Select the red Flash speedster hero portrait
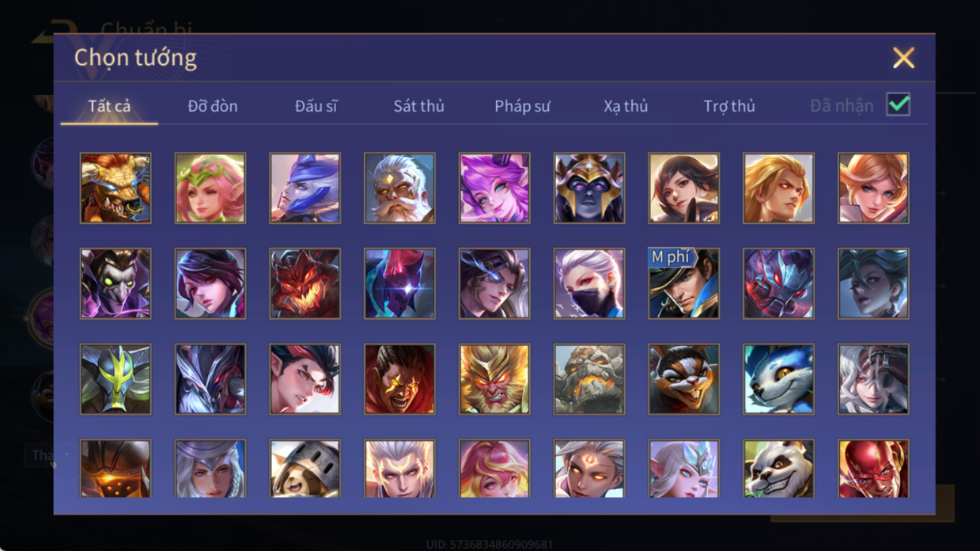 (873, 469)
